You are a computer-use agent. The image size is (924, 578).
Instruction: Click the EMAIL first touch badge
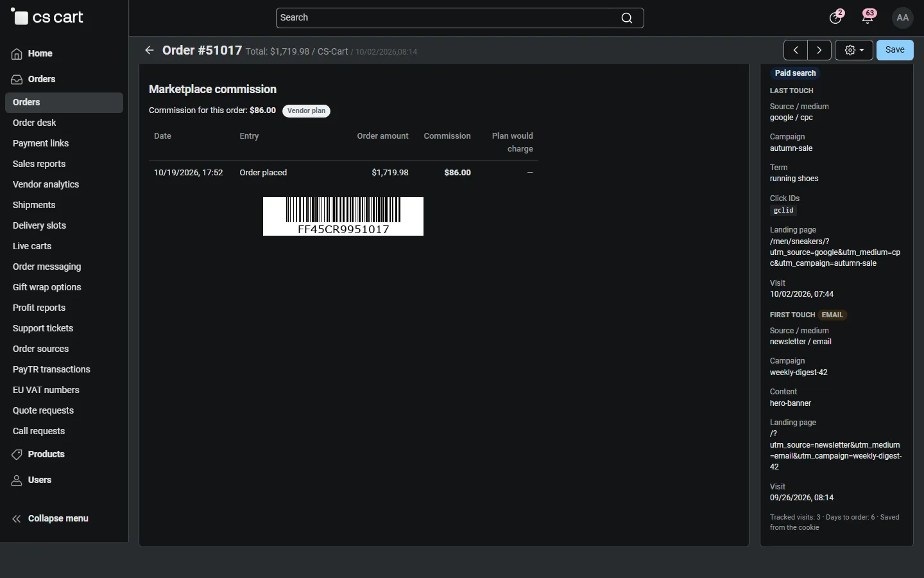click(832, 315)
